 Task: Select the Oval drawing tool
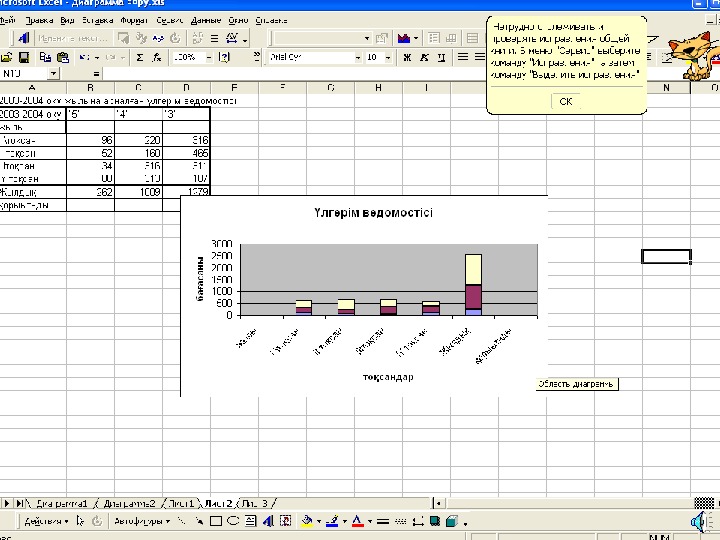pos(232,521)
